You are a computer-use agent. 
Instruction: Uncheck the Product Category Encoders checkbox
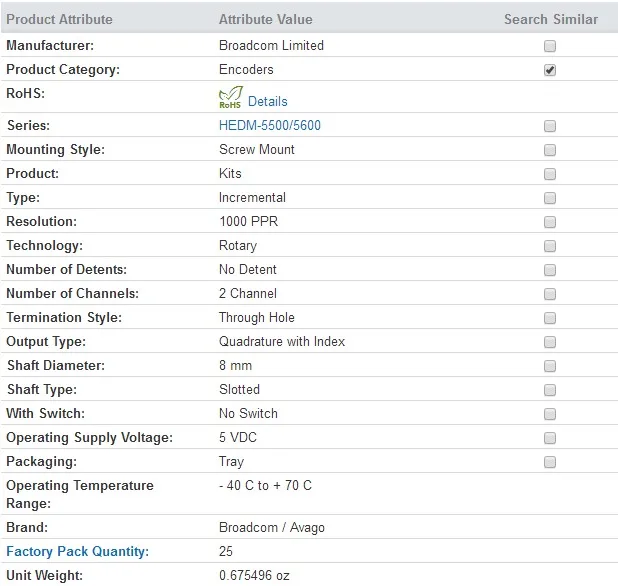[550, 70]
